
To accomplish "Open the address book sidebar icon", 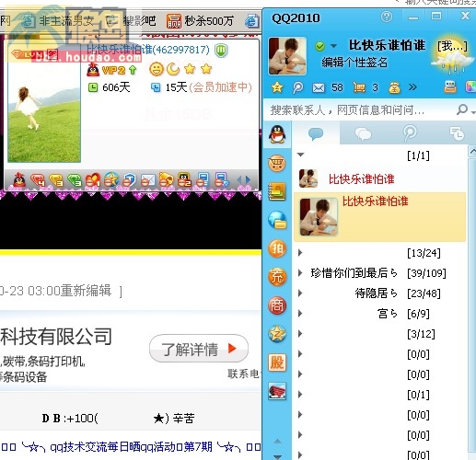I will pyautogui.click(x=277, y=191).
